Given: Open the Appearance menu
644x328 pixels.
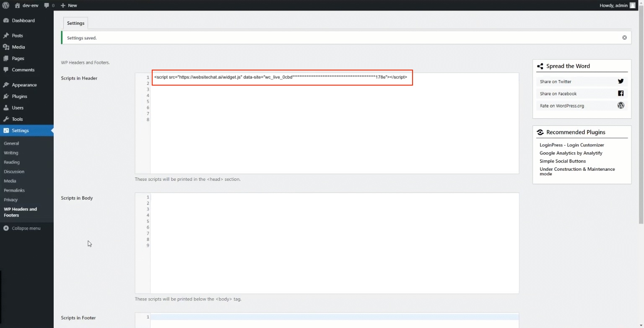Looking at the screenshot, I should pyautogui.click(x=27, y=85).
